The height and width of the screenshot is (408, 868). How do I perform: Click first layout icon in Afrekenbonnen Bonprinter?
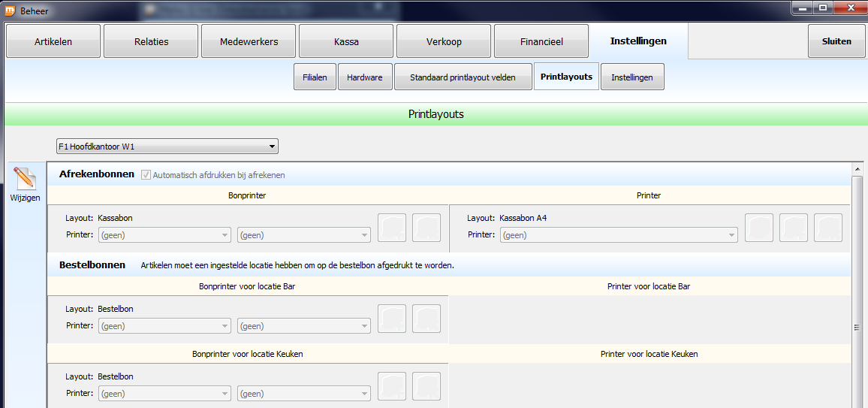tap(392, 228)
